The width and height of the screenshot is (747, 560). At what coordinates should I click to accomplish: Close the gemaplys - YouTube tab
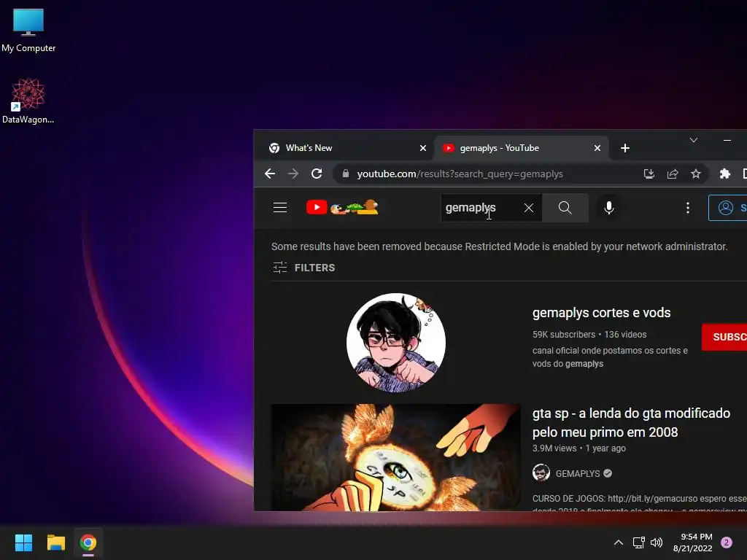coord(597,148)
